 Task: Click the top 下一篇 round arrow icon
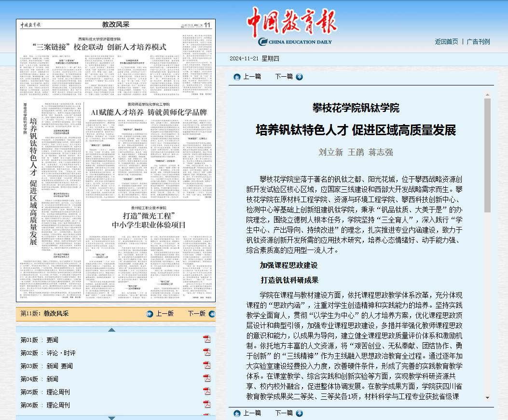[x=299, y=77]
